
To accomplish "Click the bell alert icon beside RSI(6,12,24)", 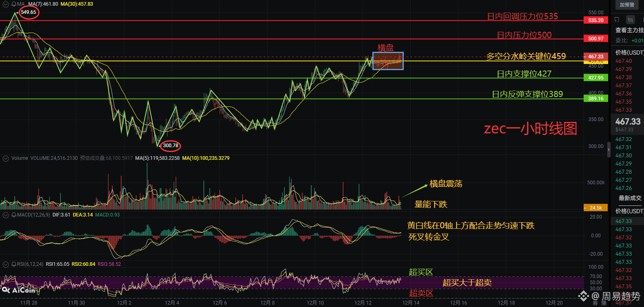I will (x=14, y=264).
